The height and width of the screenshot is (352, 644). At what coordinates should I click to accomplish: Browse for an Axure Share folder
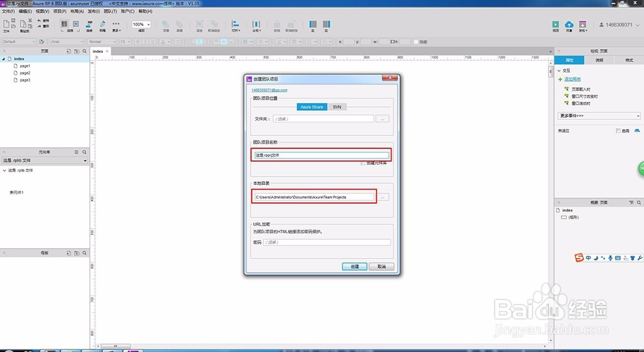coord(383,119)
